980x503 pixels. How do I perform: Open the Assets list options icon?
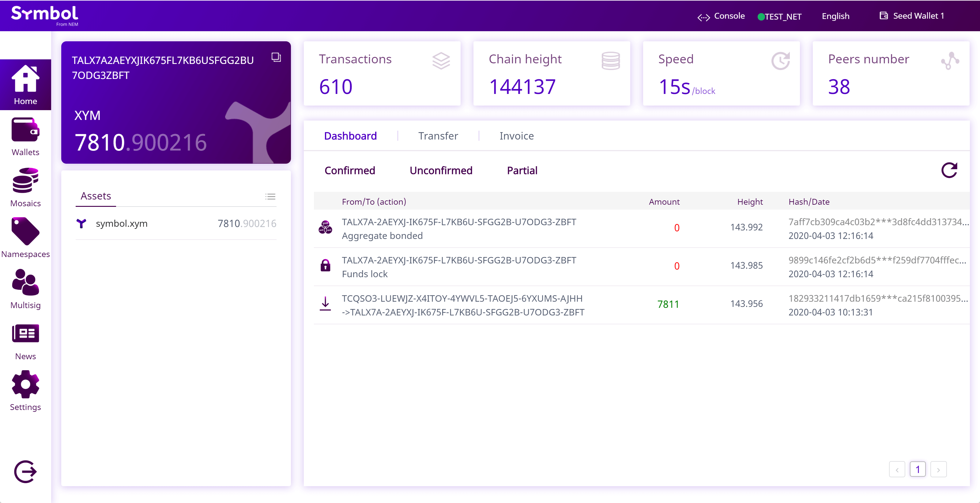click(270, 196)
